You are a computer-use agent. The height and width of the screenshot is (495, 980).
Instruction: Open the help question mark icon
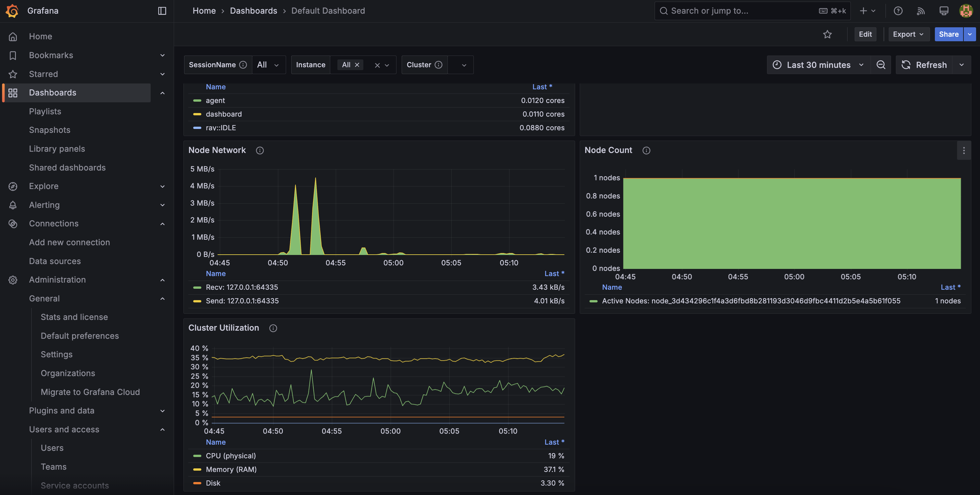pos(898,11)
